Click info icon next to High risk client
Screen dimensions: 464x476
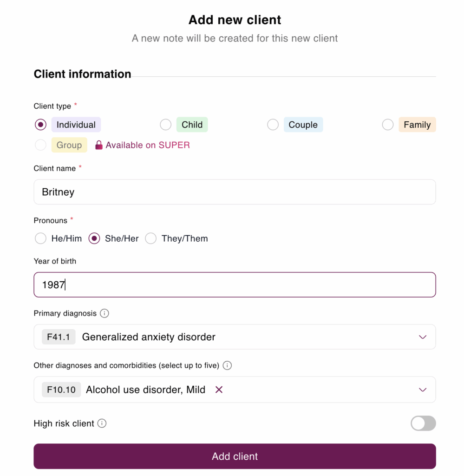[x=102, y=423]
